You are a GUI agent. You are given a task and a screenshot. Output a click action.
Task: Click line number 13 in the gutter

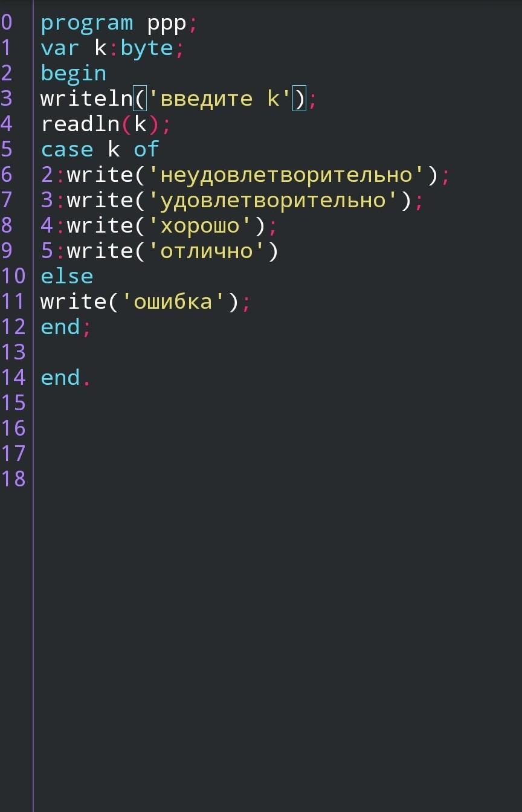coord(13,352)
